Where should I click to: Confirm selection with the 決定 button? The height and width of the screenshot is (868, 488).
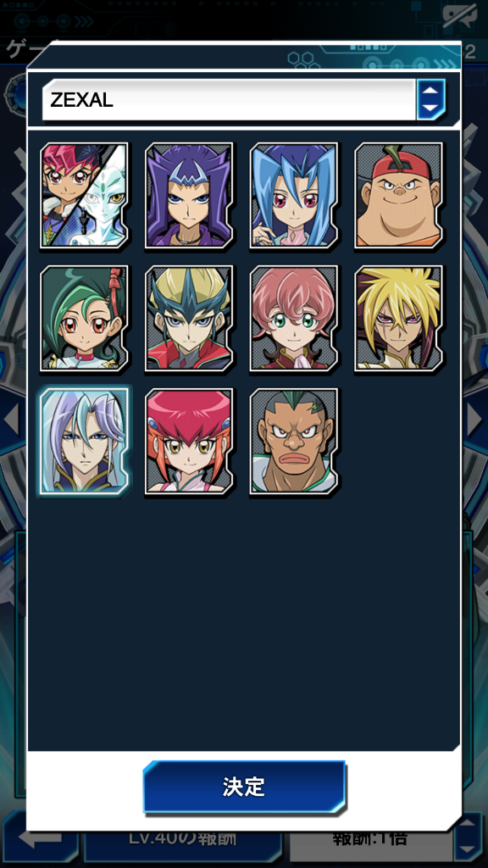[244, 787]
